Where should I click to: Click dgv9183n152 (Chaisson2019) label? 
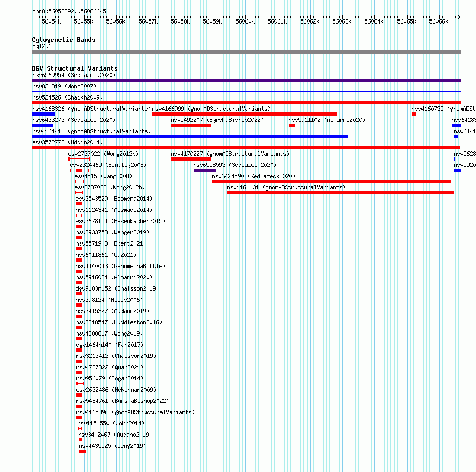pyautogui.click(x=117, y=288)
